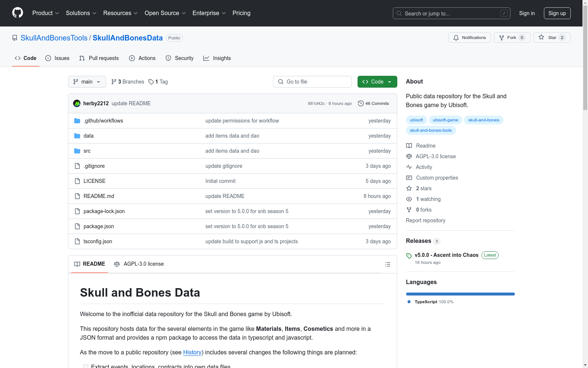Focus the Go to file input
Image resolution: width=588 pixels, height=368 pixels.
pos(312,82)
